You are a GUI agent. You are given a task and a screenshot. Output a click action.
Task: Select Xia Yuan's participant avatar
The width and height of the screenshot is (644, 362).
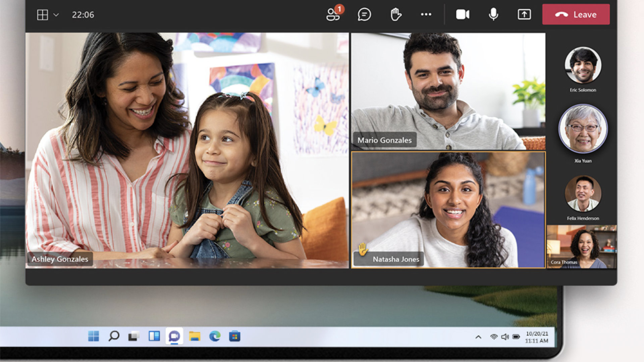pyautogui.click(x=583, y=129)
